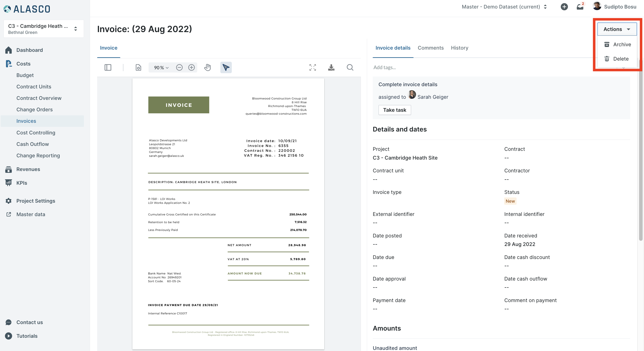
Task: Open document properties icon in PDF toolbar
Action: (138, 68)
